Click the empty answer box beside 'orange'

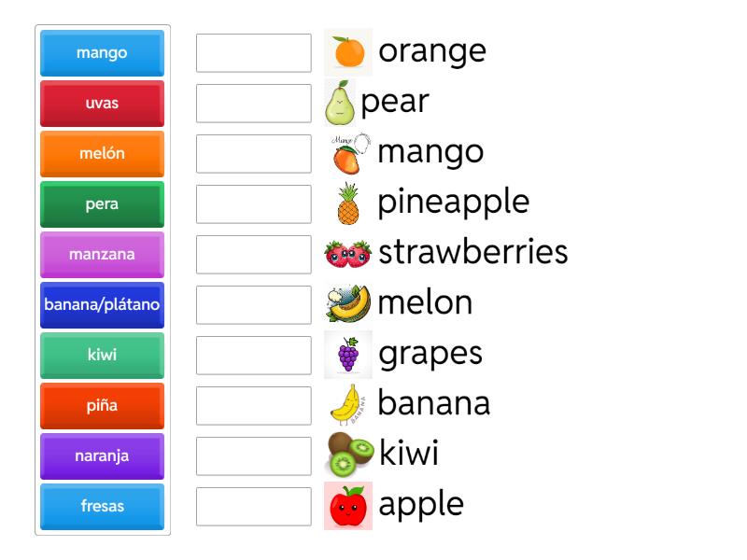pos(253,53)
